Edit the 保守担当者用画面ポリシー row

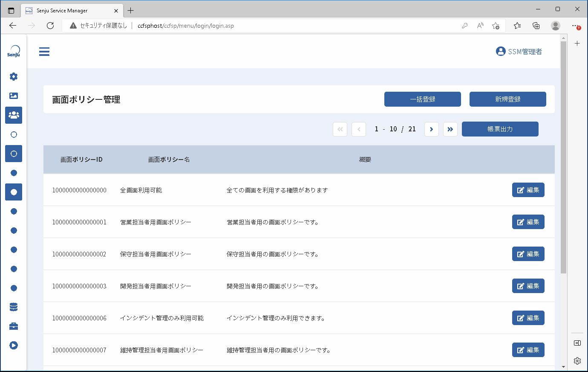[x=528, y=254]
